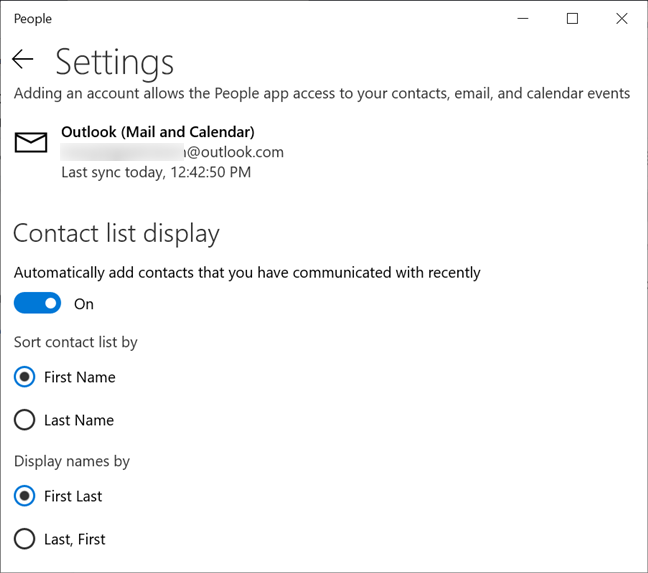Click the Last sync today, 12:42:50 PM text
The image size is (648, 573).
[156, 172]
